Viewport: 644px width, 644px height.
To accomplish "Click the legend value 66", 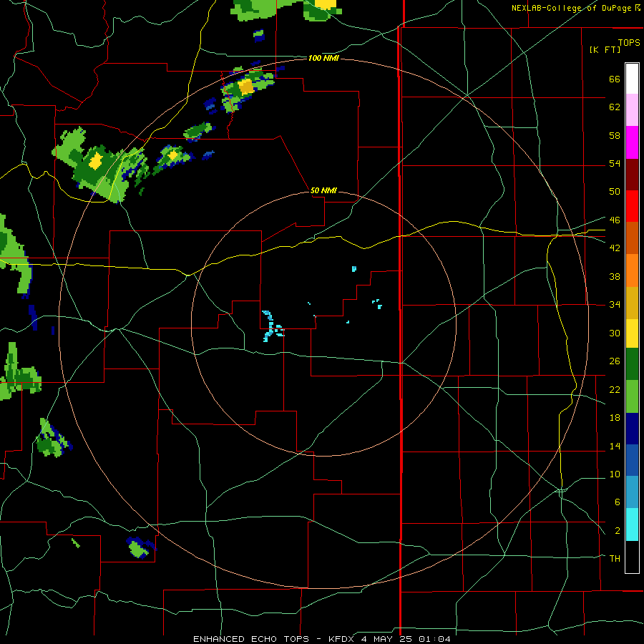I will 614,79.
